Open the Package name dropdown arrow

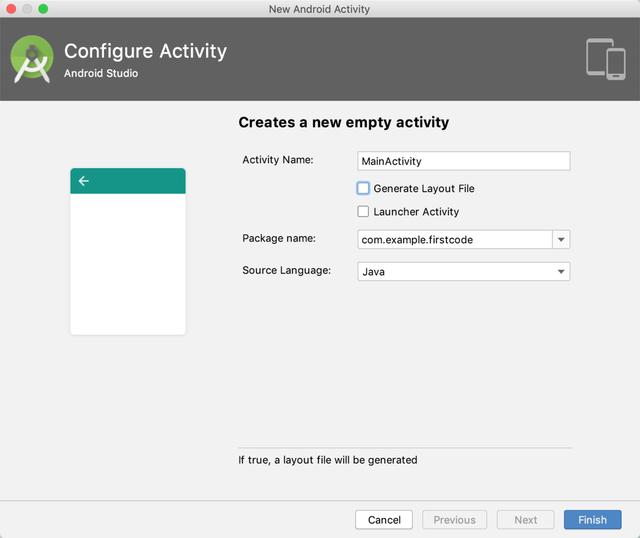point(561,240)
